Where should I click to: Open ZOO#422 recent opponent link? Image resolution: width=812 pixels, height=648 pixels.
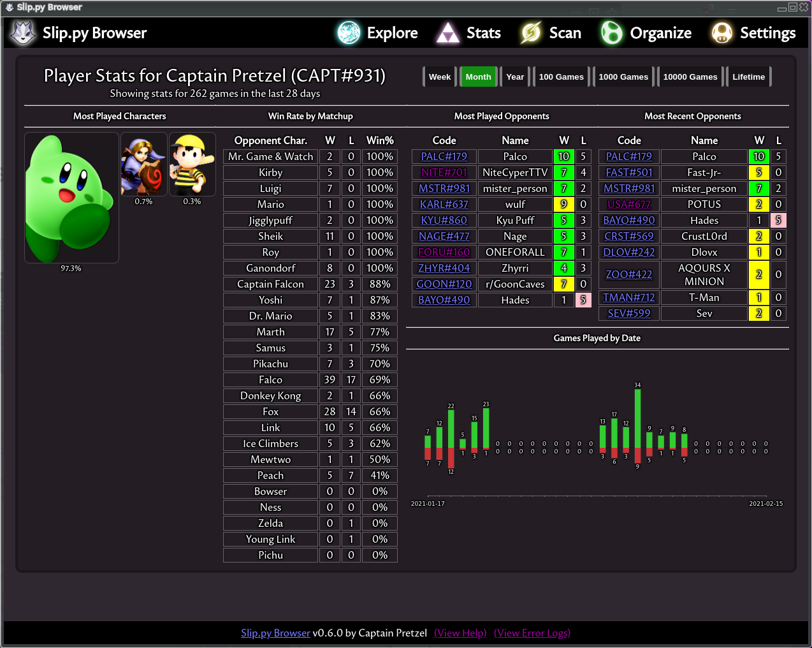629,274
